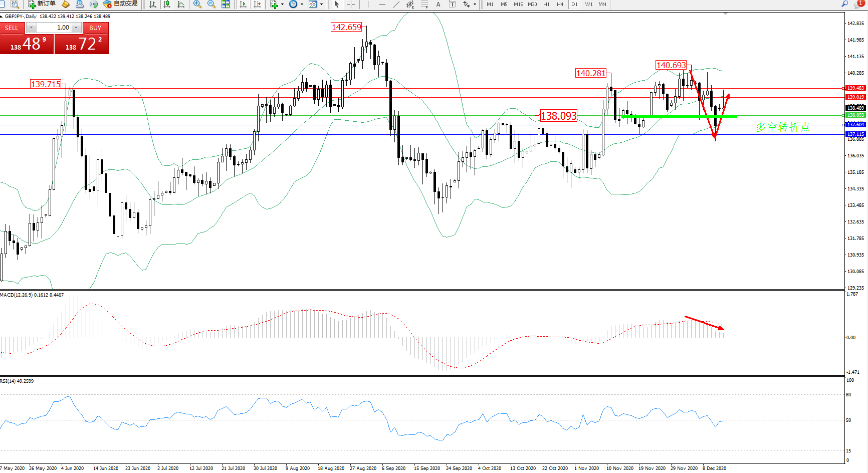The width and height of the screenshot is (868, 473).
Task: Switch to the H4 timeframe
Action: coord(560,4)
